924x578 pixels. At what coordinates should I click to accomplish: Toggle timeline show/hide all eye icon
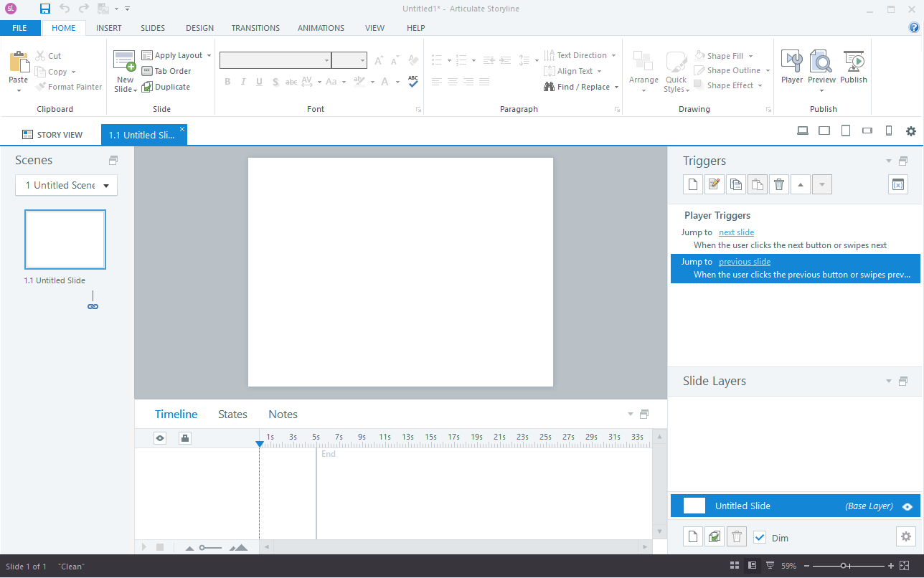click(x=160, y=438)
